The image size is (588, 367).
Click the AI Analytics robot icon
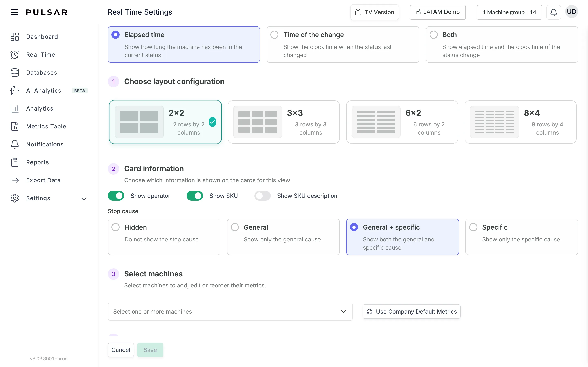tap(14, 91)
